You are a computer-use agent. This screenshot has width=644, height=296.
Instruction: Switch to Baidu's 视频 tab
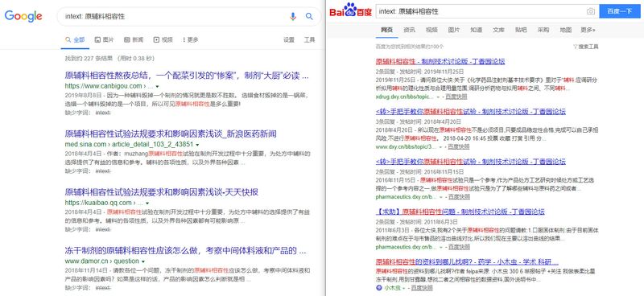click(x=431, y=30)
